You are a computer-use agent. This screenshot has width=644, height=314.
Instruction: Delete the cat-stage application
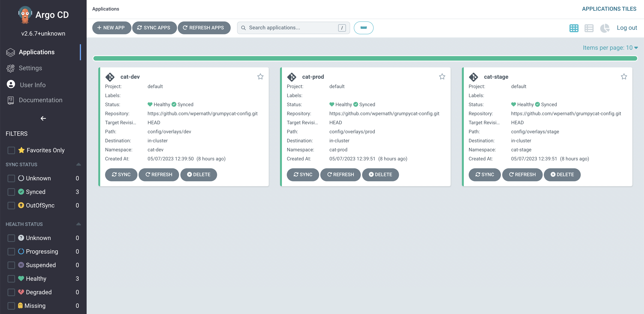pyautogui.click(x=562, y=175)
